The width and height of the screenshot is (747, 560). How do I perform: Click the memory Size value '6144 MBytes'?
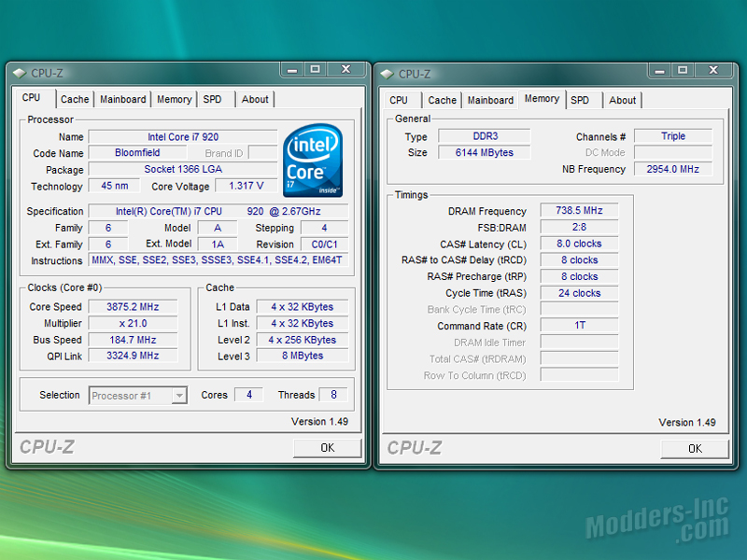coord(485,152)
